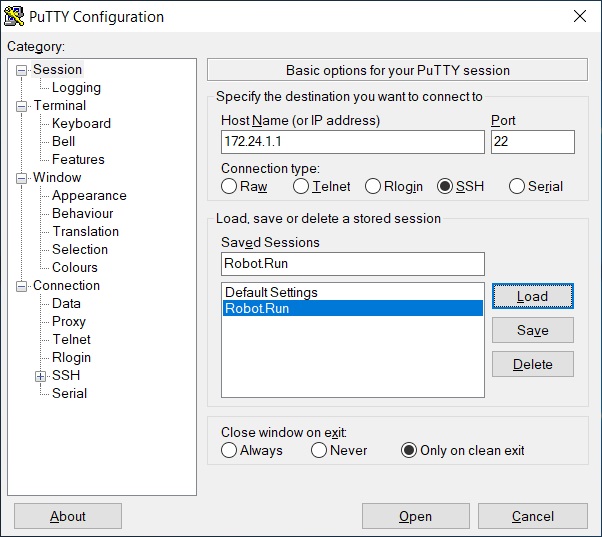The width and height of the screenshot is (602, 537).
Task: Click the Open button to connect
Action: point(415,516)
